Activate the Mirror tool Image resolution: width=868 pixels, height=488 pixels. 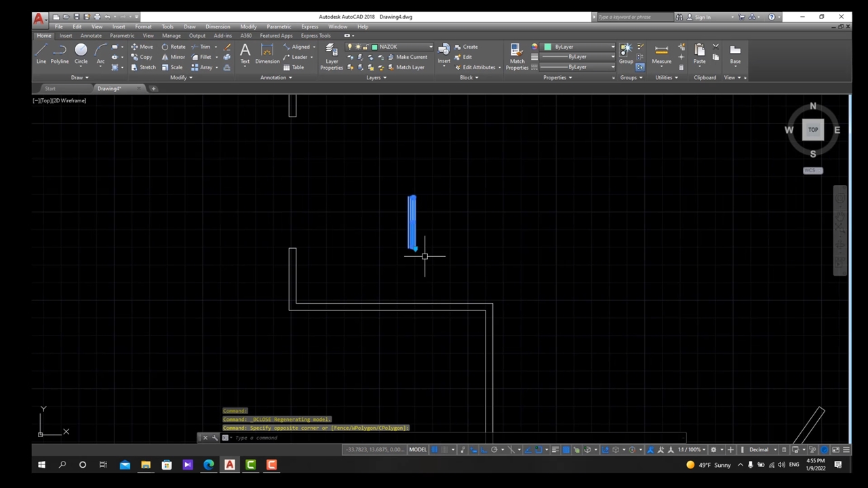(x=173, y=57)
